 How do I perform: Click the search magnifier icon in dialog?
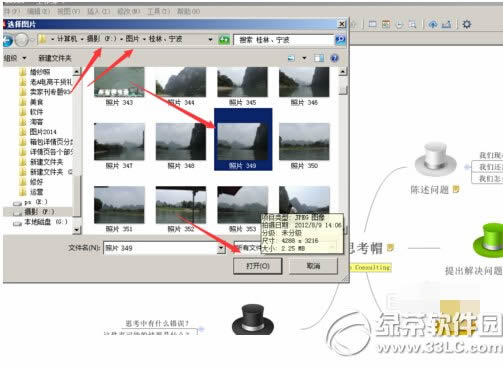[340, 40]
